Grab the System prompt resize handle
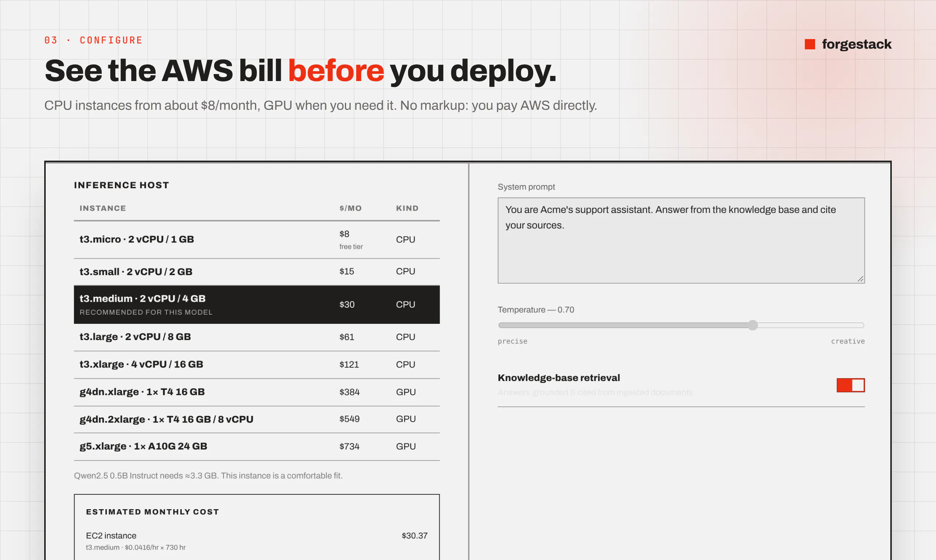This screenshot has height=560, width=936. (860, 279)
